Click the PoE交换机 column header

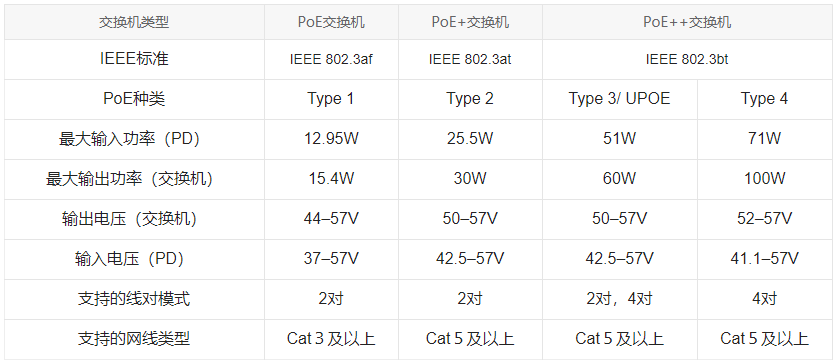pyautogui.click(x=331, y=22)
